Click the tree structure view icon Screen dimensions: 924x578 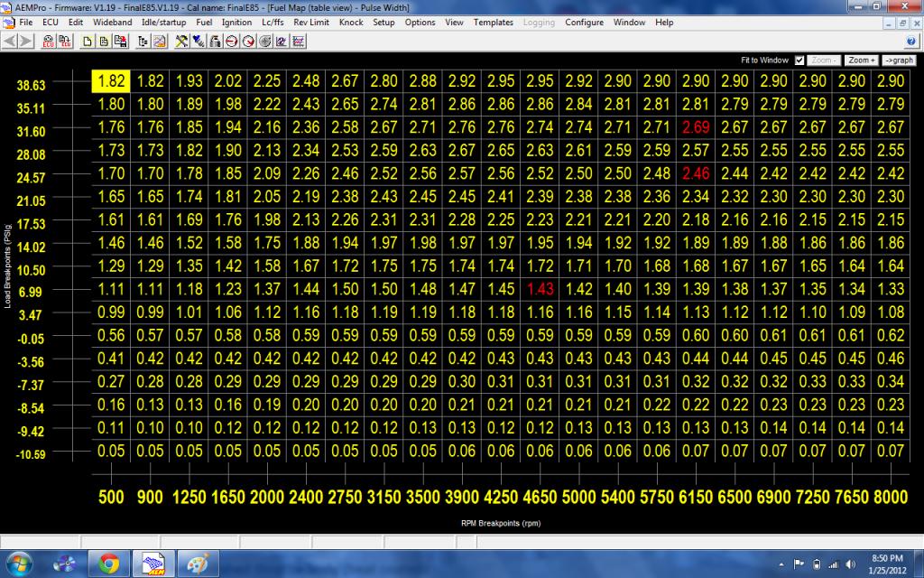(143, 42)
